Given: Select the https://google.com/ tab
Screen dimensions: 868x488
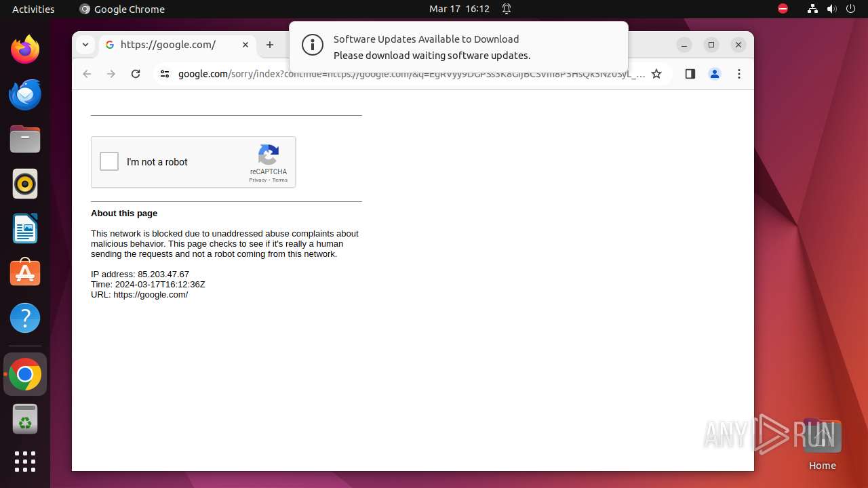Looking at the screenshot, I should click(x=178, y=45).
